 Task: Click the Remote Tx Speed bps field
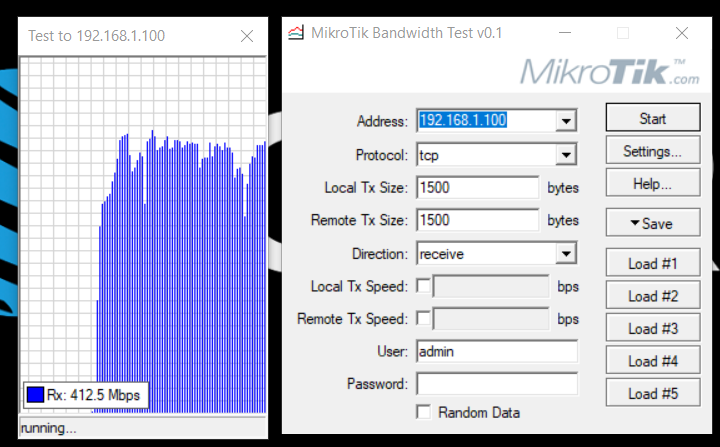[491, 319]
